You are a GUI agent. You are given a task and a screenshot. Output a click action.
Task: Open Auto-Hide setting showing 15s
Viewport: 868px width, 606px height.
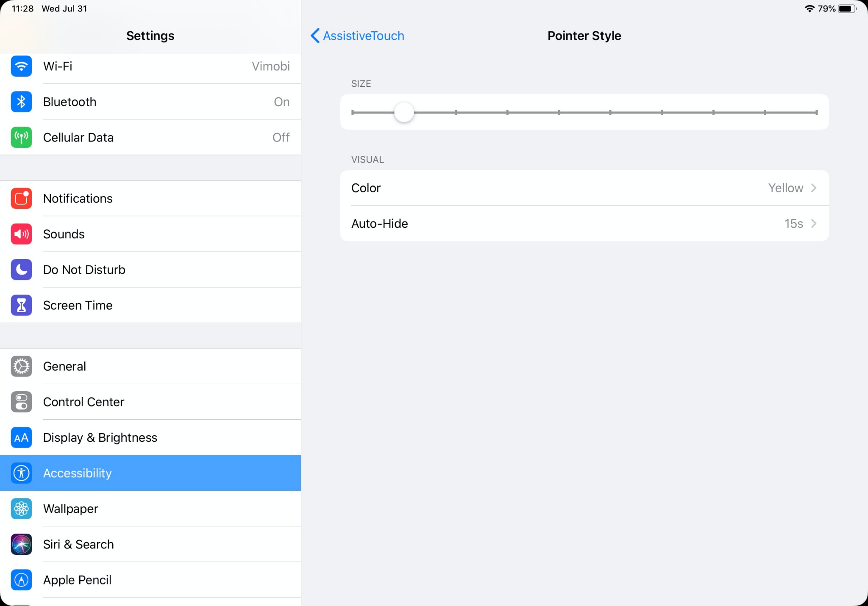click(x=584, y=223)
